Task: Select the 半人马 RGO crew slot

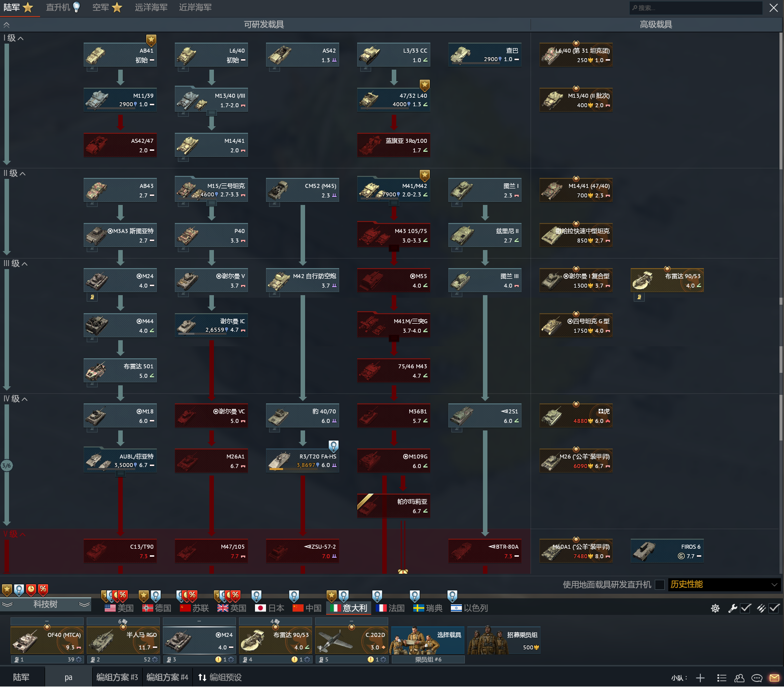Action: [x=123, y=640]
